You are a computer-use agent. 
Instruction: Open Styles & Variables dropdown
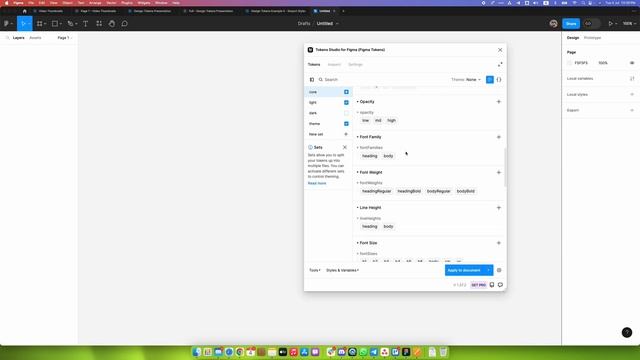(342, 270)
